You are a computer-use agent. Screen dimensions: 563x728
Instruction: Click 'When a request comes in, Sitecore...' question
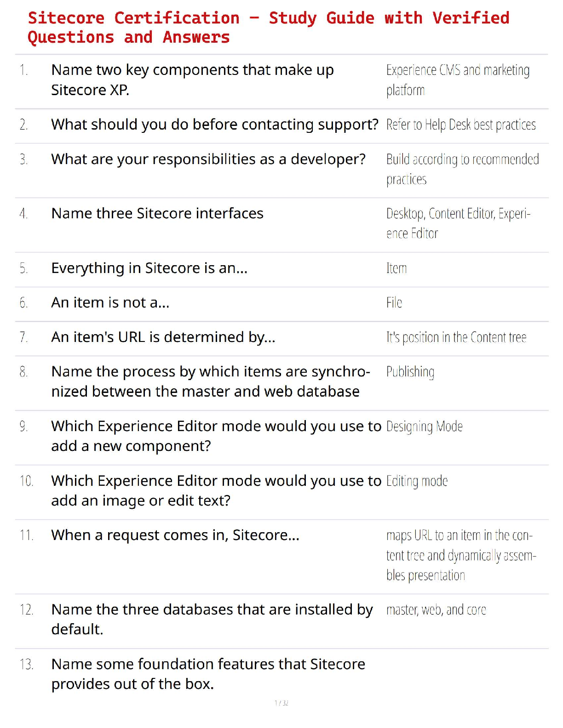[175, 535]
